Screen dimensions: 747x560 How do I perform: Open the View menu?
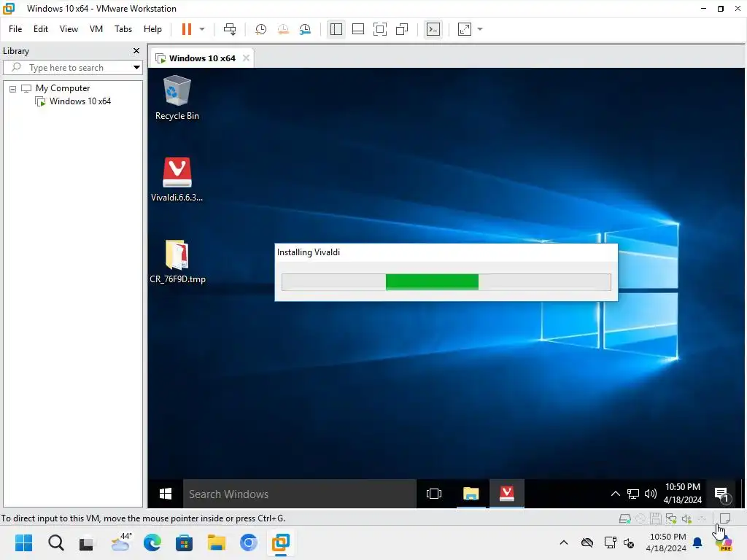[69, 29]
